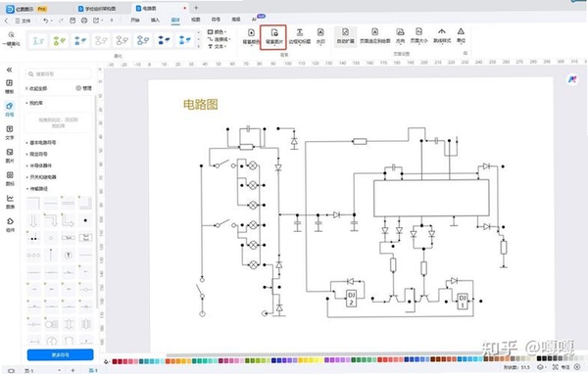The height and width of the screenshot is (374, 588).
Task: Pick the dark red swatch in color bar
Action: coord(115,361)
